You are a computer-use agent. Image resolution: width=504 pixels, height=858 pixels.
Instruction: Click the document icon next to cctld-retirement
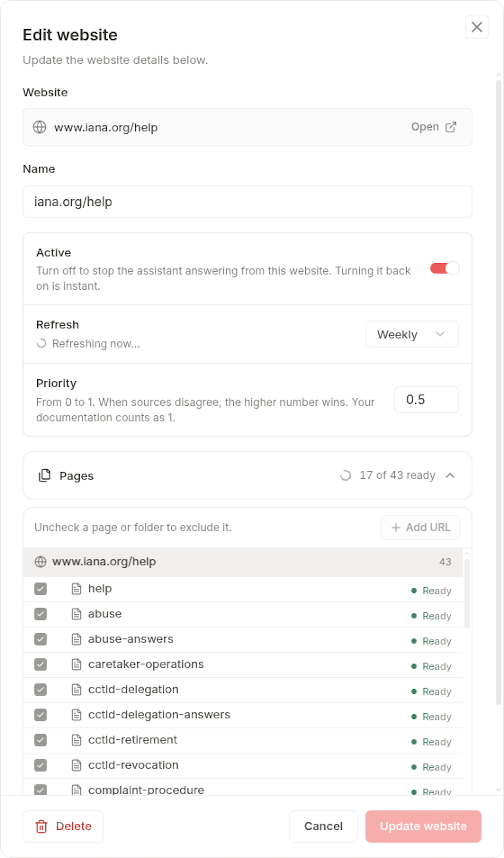click(x=77, y=740)
